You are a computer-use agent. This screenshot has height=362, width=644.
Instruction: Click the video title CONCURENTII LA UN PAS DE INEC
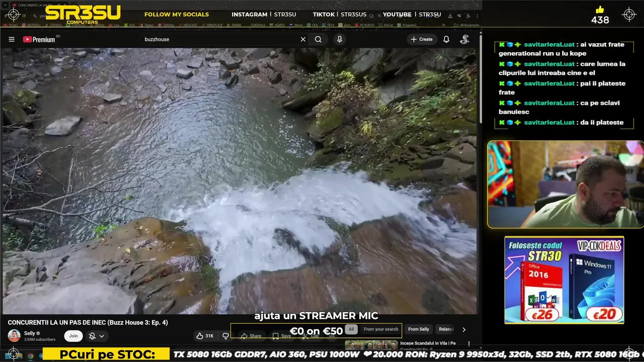pyautogui.click(x=88, y=322)
